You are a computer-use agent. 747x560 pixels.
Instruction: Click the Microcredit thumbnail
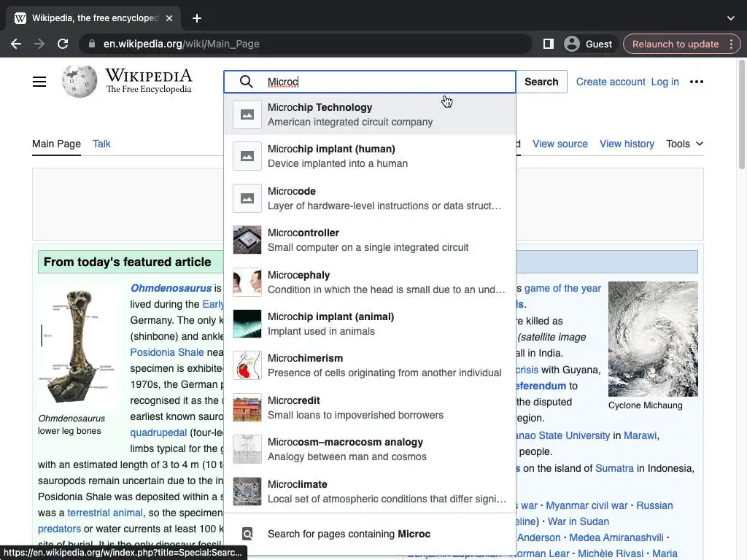(247, 408)
